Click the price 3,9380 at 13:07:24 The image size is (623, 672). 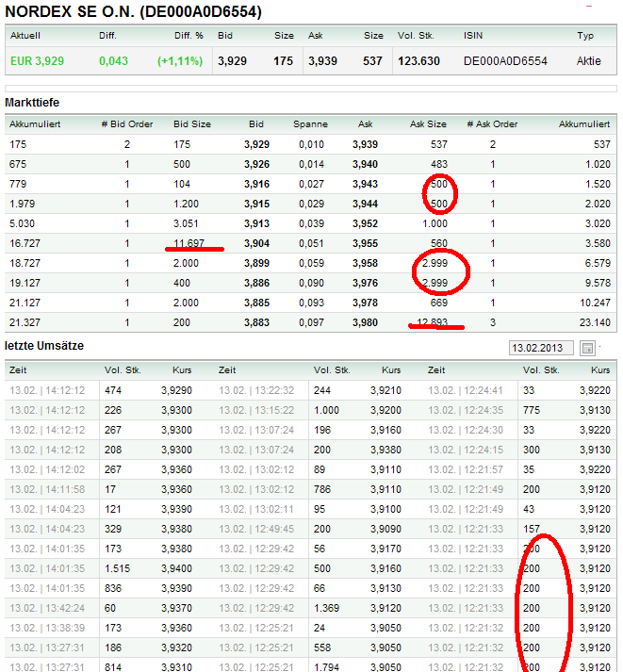[385, 450]
